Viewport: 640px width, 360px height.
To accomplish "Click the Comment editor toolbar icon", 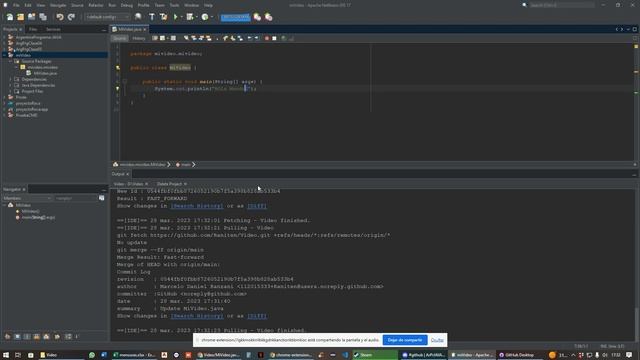I will (x=284, y=38).
